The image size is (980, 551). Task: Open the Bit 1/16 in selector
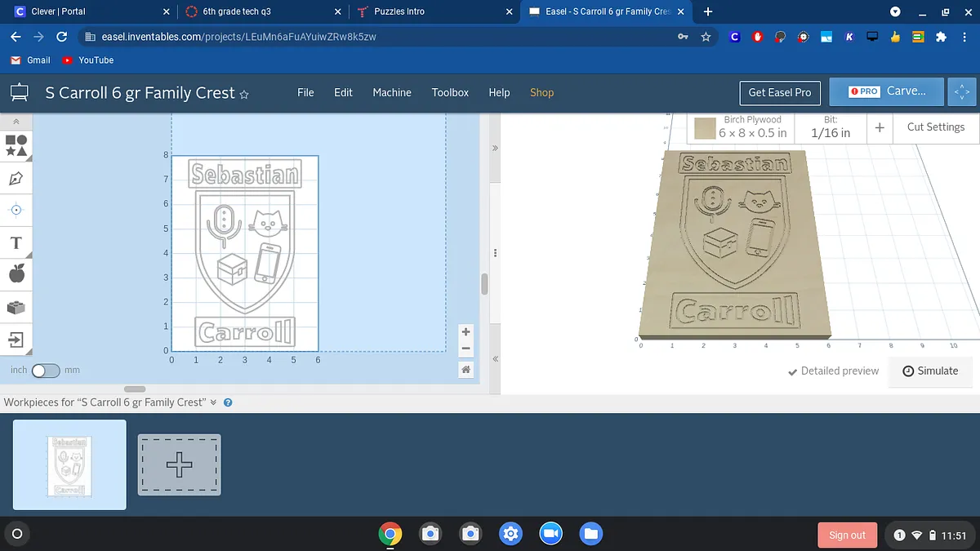tap(830, 127)
